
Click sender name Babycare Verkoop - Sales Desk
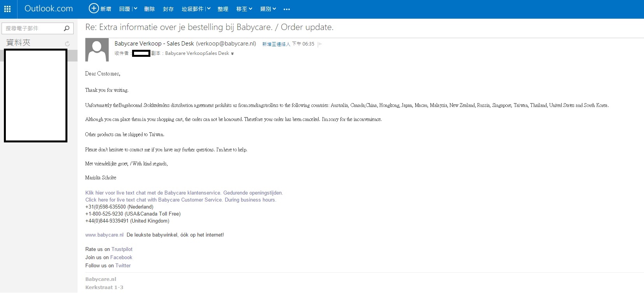[x=154, y=44]
